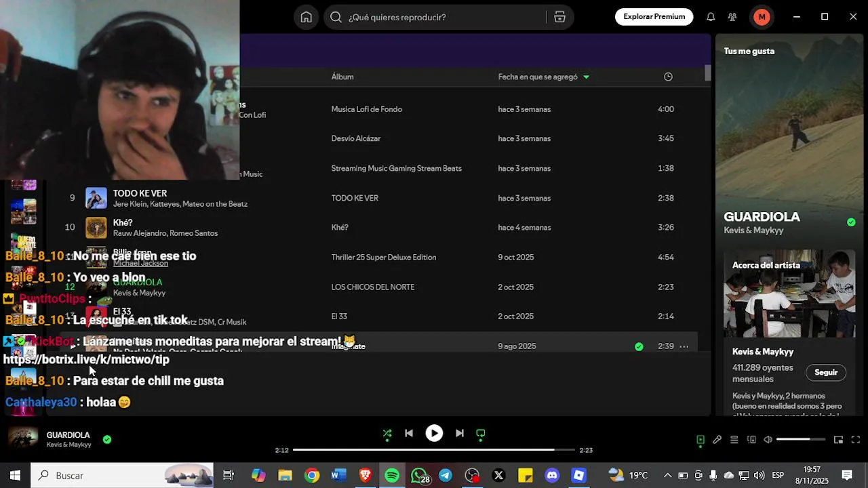Follow artist with Seguir button

[826, 372]
